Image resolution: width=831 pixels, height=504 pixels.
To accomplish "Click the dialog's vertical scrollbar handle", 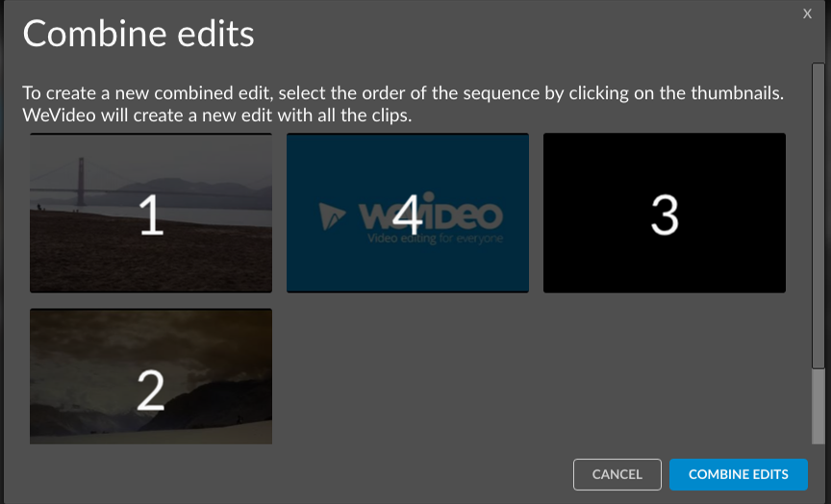I will (818, 216).
